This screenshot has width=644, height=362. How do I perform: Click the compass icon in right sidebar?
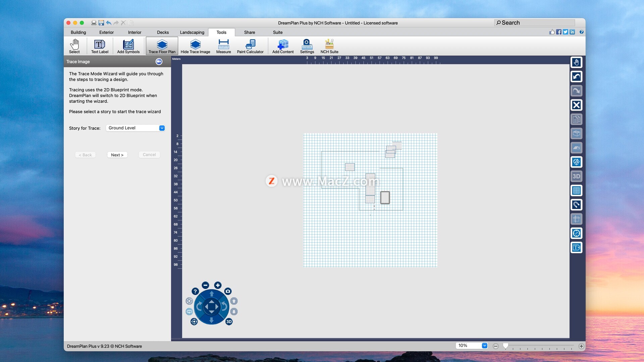pyautogui.click(x=576, y=233)
